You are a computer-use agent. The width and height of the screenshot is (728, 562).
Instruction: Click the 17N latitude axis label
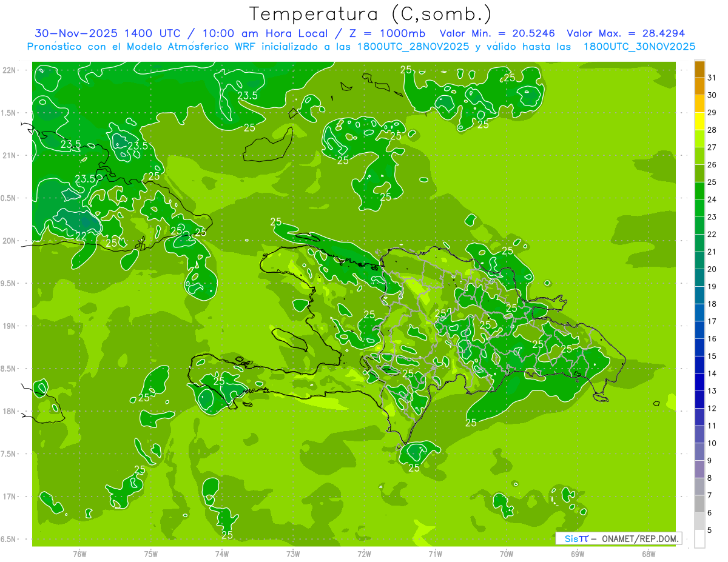click(9, 497)
